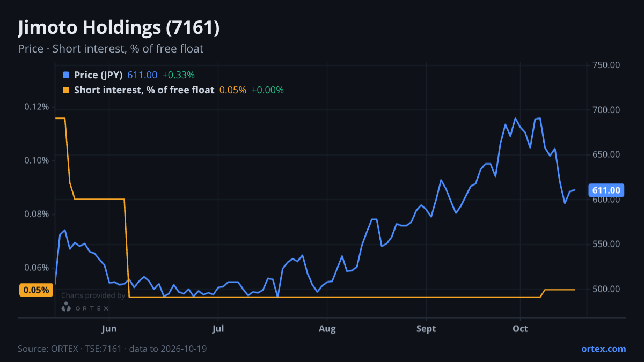
Task: Click the 700.00 right axis value
Action: click(x=606, y=110)
